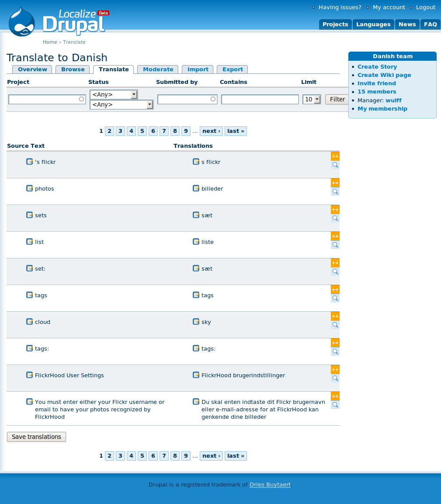
Task: Open the Limit dropdown showing 10
Action: click(x=312, y=99)
